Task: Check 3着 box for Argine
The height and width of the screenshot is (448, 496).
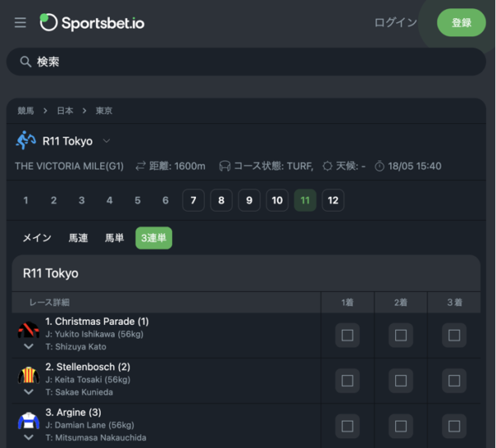Action: coord(454,427)
